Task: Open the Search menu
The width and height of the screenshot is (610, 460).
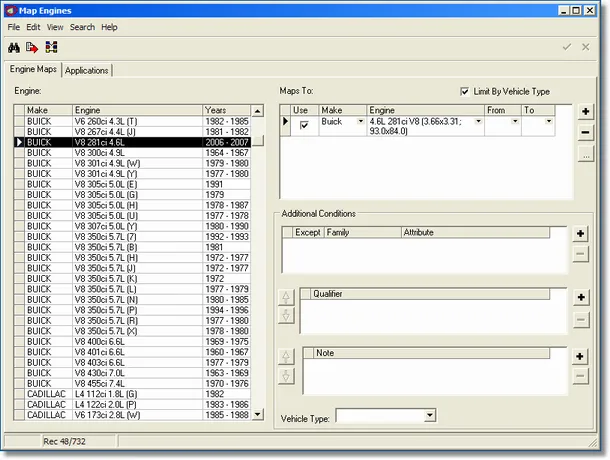Action: click(82, 27)
